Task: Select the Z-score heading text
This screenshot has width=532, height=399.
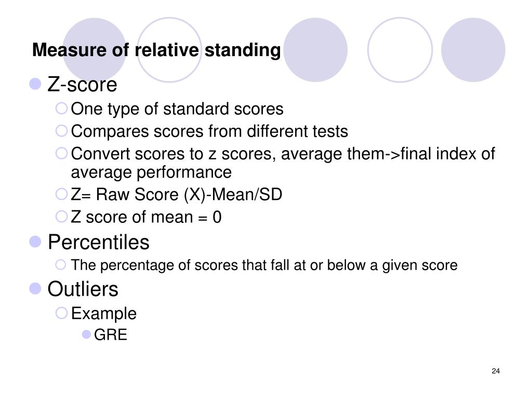Action: click(82, 84)
